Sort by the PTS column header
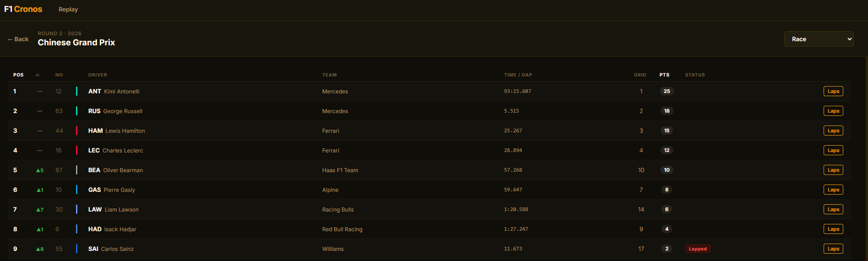 pyautogui.click(x=664, y=75)
